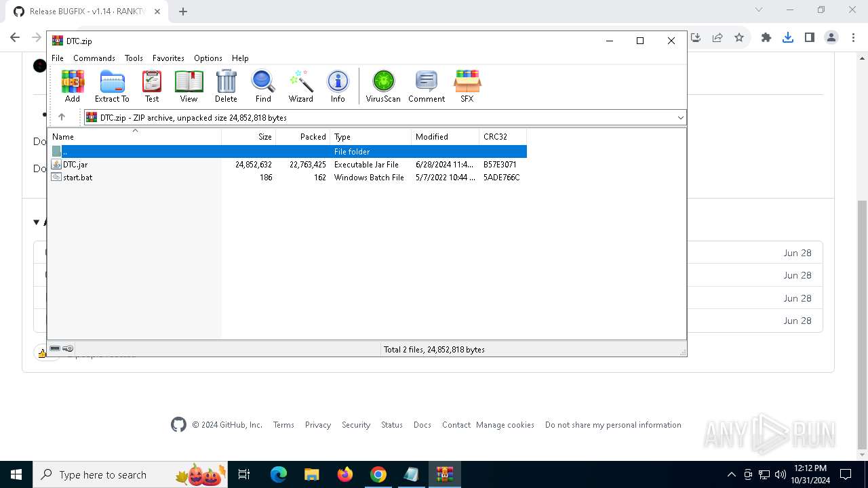
Task: Open Chrome tab search chevron
Action: [759, 9]
